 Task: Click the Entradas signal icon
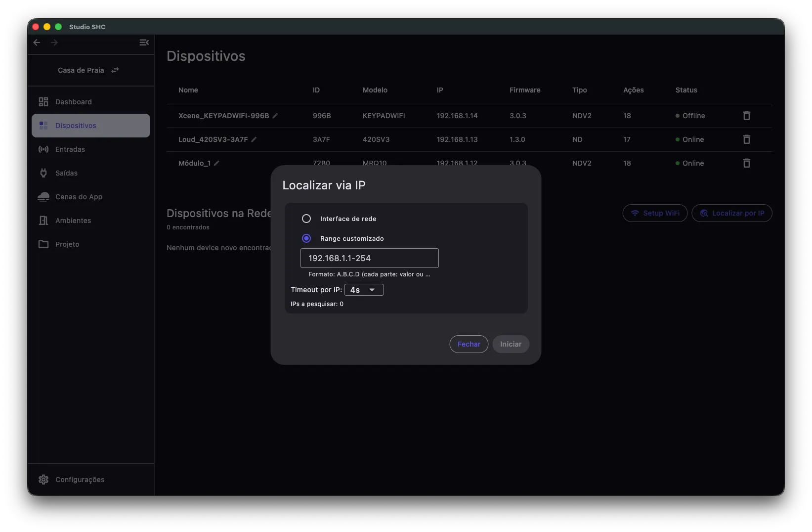coord(43,149)
